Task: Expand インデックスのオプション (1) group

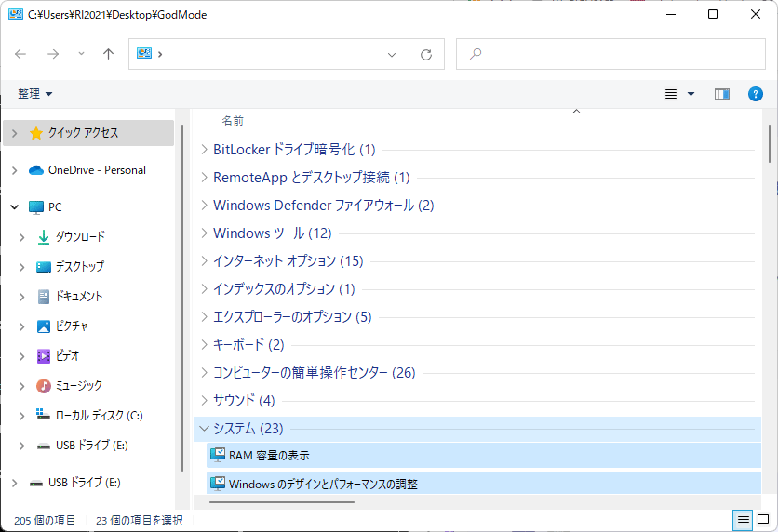Action: (204, 288)
